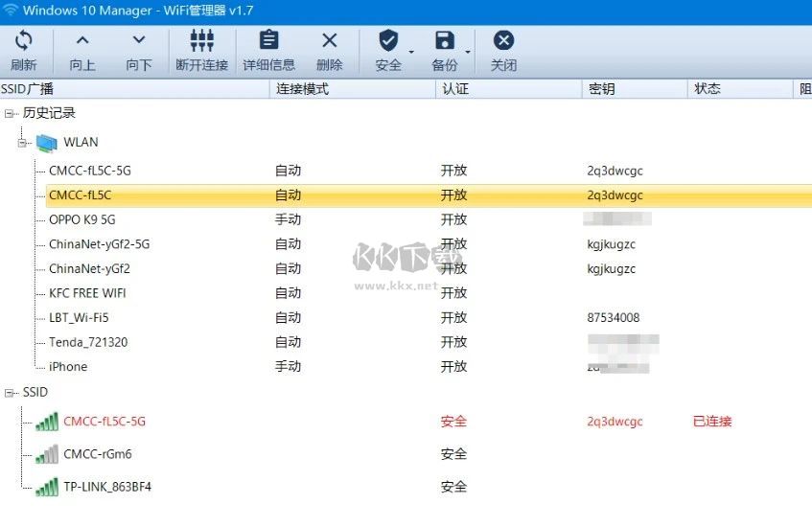This screenshot has height=527, width=812.
Task: Move selection down with 向下 icon
Action: coord(139,40)
